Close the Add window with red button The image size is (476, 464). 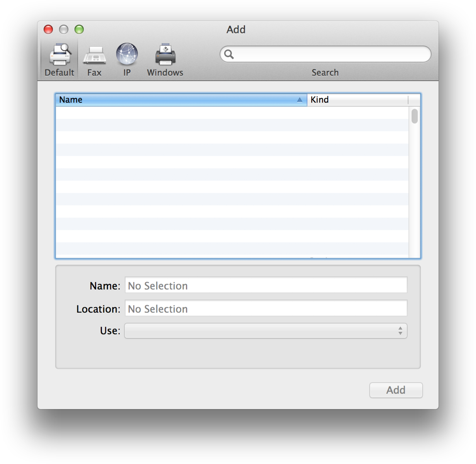[48, 29]
